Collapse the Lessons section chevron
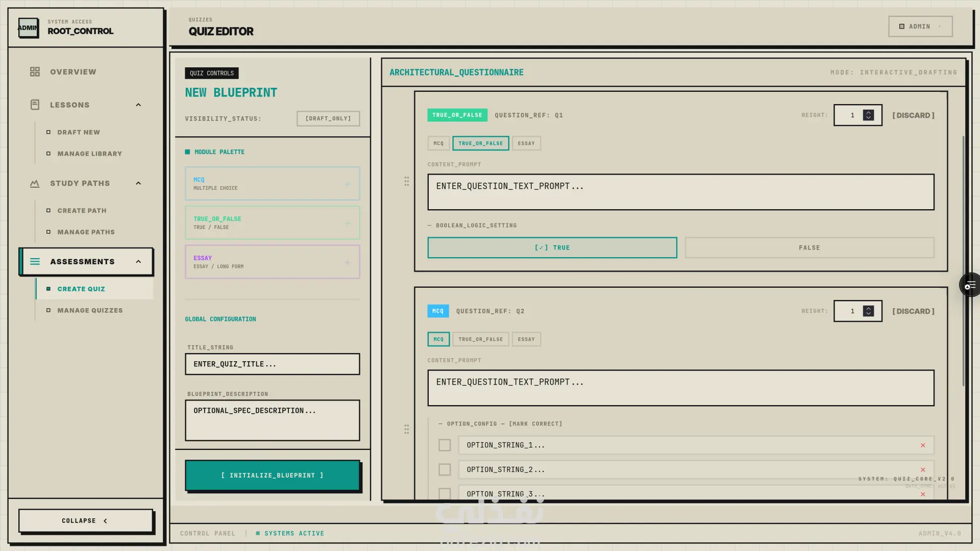Viewport: 980px width, 551px height. click(x=138, y=105)
